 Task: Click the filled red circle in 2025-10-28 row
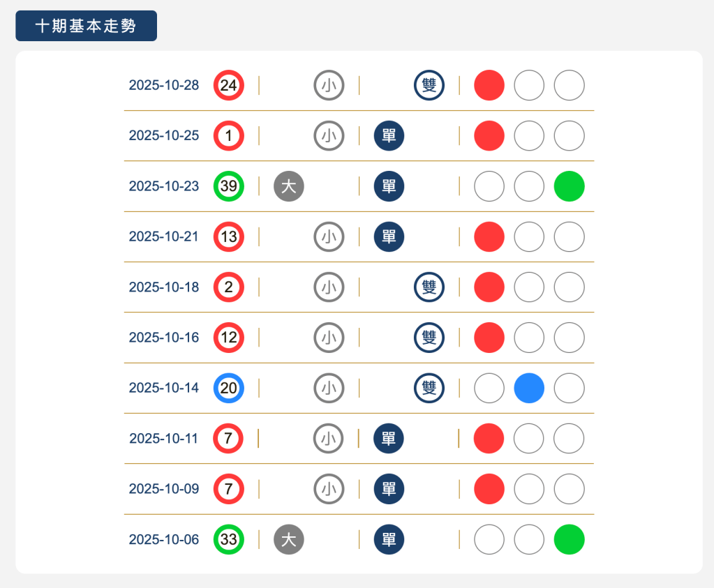point(489,85)
